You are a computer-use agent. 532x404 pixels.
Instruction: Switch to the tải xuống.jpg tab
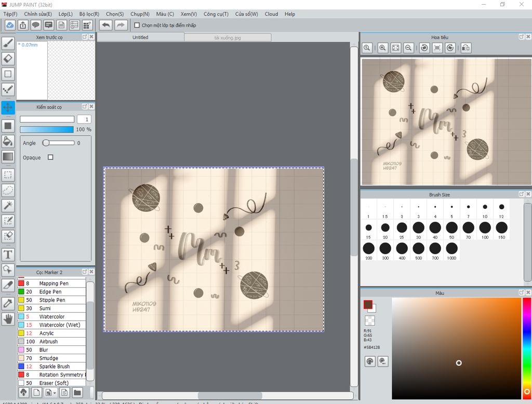(x=228, y=37)
